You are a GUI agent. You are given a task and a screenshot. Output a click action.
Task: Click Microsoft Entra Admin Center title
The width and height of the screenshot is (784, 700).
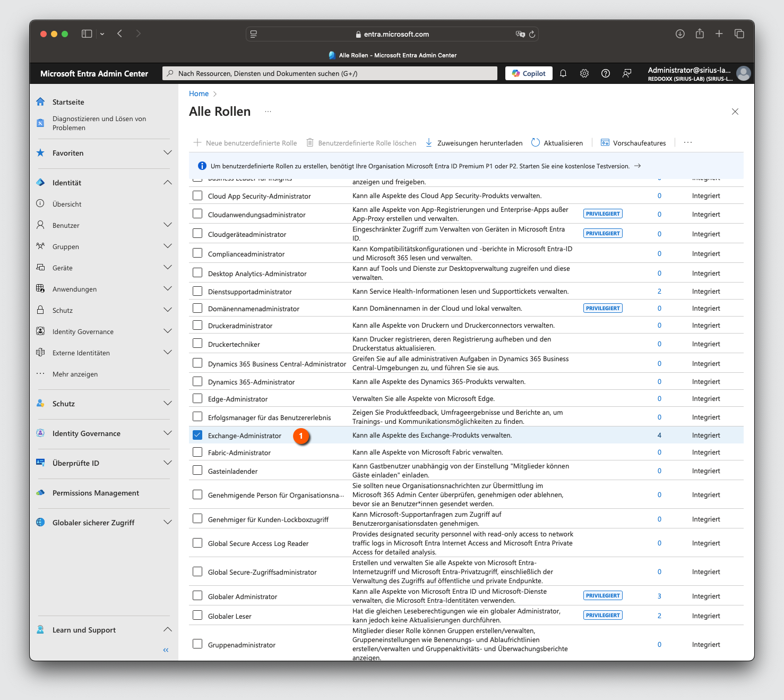[x=94, y=74]
